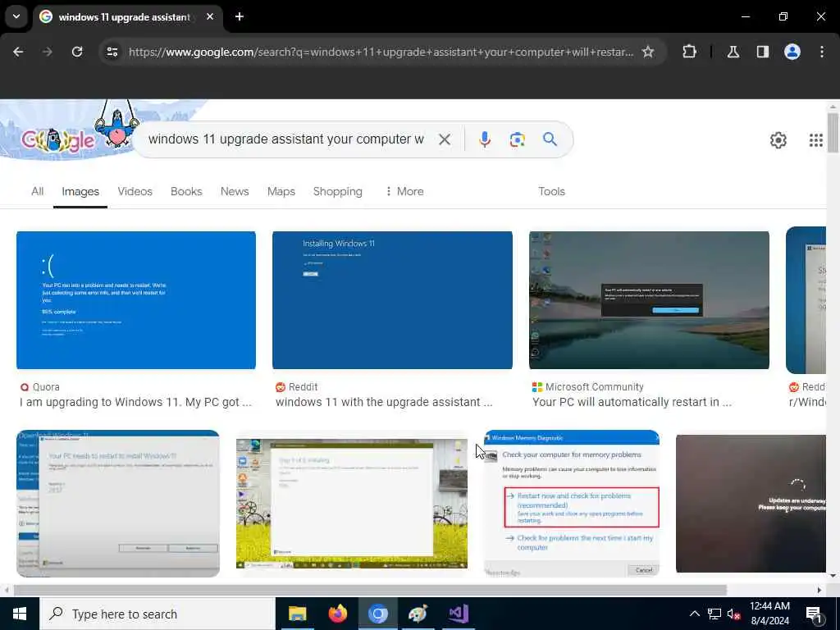Image resolution: width=840 pixels, height=630 pixels.
Task: Toggle the Chrome side panel
Action: pyautogui.click(x=763, y=52)
